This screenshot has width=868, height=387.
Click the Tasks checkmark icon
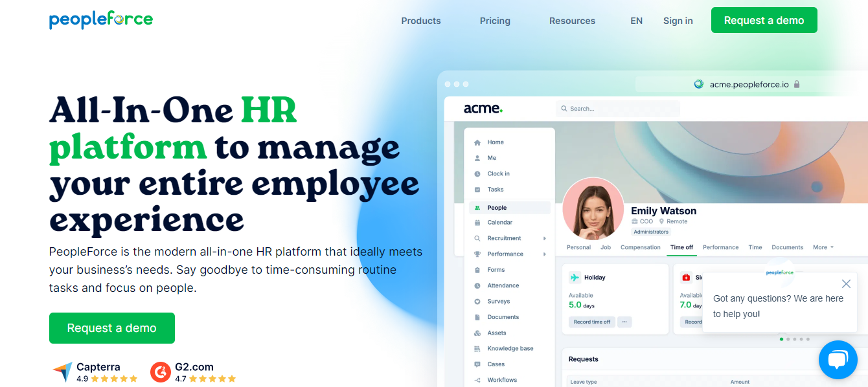coord(477,190)
